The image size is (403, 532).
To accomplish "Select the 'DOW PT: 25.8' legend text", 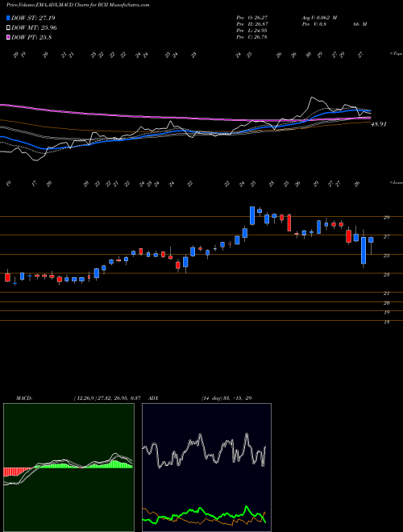I will pyautogui.click(x=31, y=38).
